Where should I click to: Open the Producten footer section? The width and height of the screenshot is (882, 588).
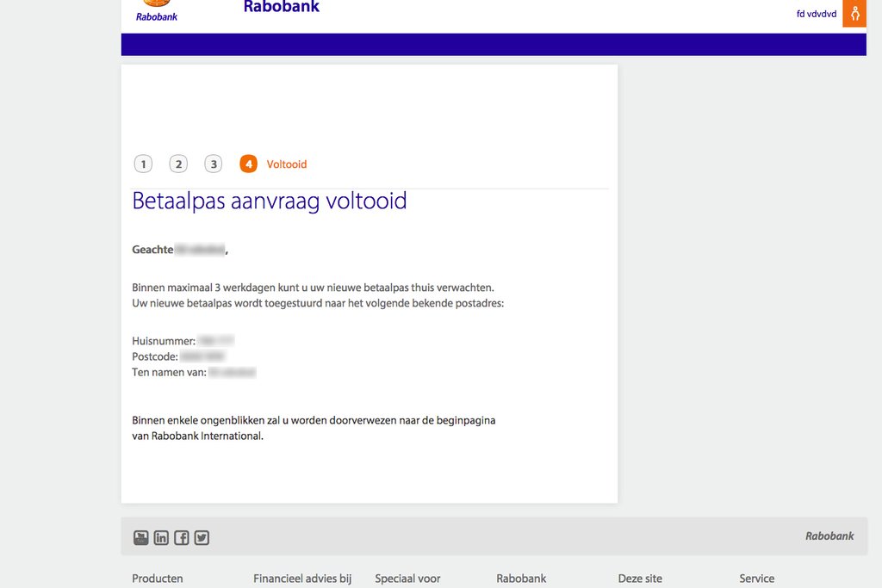pyautogui.click(x=158, y=579)
